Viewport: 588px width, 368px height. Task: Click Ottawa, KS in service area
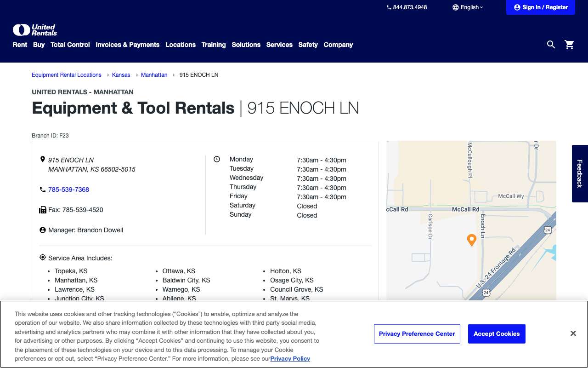coord(179,271)
